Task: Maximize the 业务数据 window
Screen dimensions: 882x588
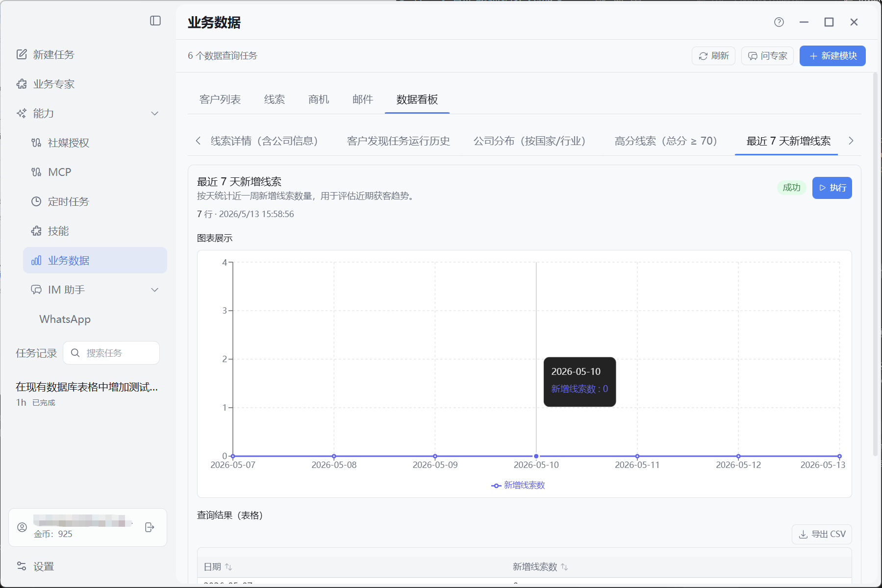Action: [829, 22]
